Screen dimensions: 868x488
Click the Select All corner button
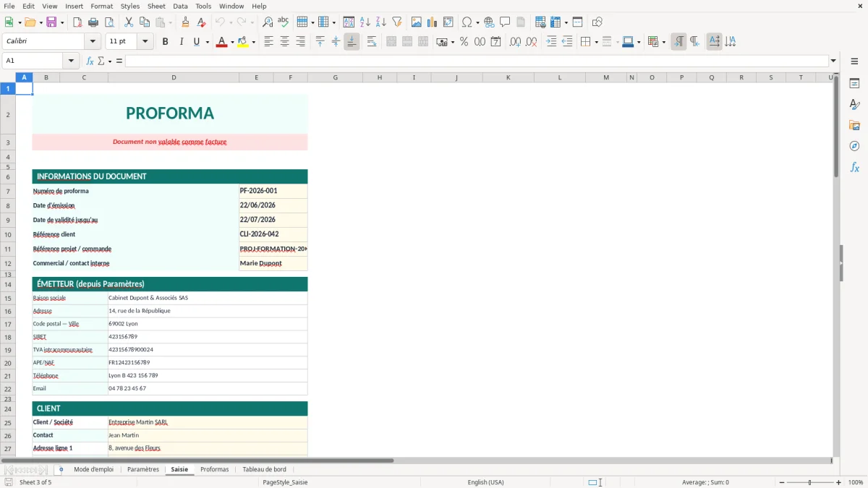(8, 77)
